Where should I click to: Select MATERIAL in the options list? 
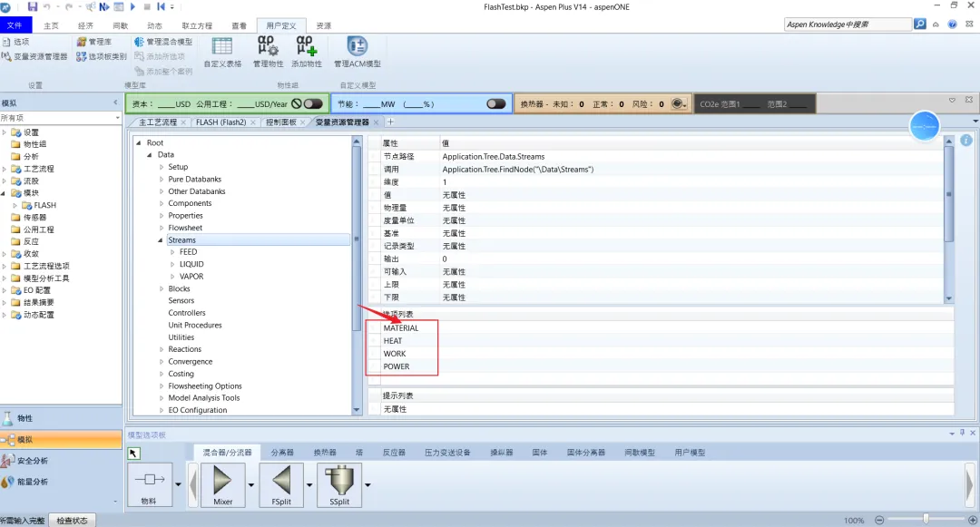coord(401,327)
